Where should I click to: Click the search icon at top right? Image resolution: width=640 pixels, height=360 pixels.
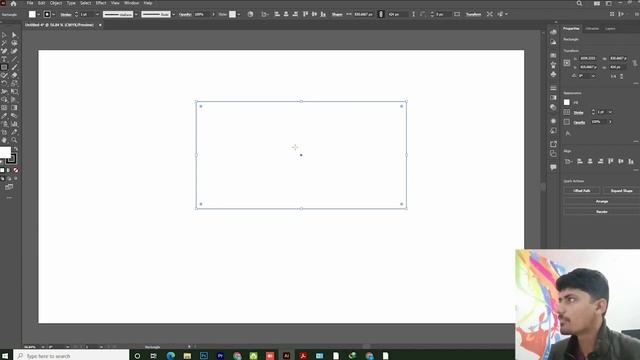click(x=579, y=3)
